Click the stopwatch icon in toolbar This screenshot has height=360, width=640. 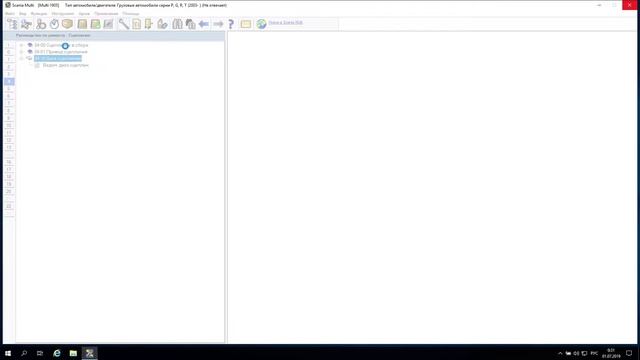tap(54, 24)
